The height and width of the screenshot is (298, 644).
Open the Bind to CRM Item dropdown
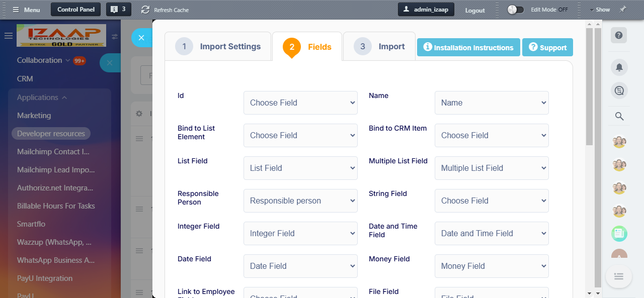click(x=492, y=135)
